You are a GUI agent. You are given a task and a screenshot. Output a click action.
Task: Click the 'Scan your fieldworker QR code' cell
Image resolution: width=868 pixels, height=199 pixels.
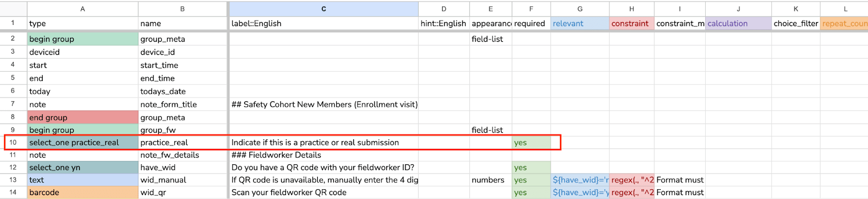324,192
